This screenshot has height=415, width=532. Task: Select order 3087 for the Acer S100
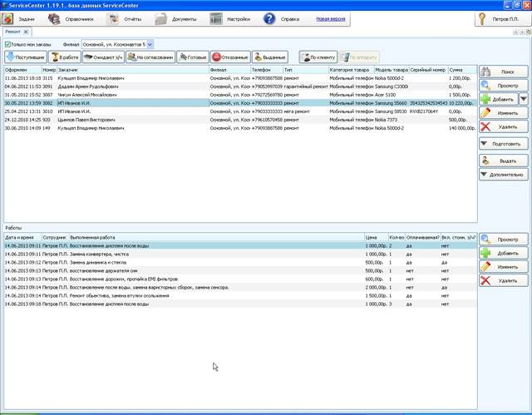click(x=240, y=95)
